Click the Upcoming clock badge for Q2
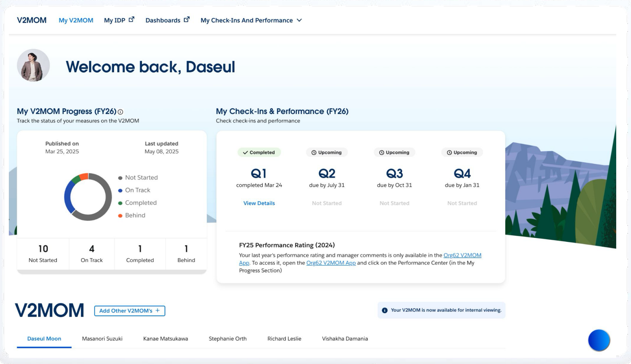 pyautogui.click(x=326, y=153)
